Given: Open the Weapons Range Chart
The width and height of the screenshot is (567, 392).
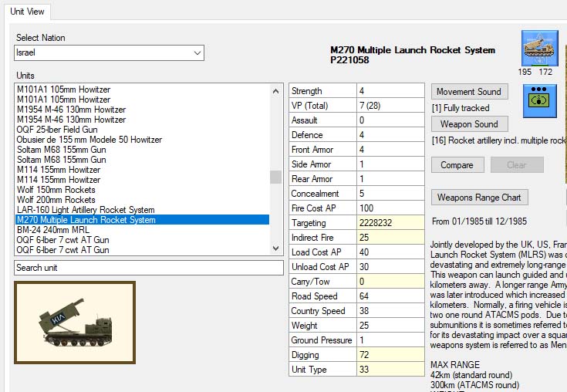Looking at the screenshot, I should (x=480, y=198).
